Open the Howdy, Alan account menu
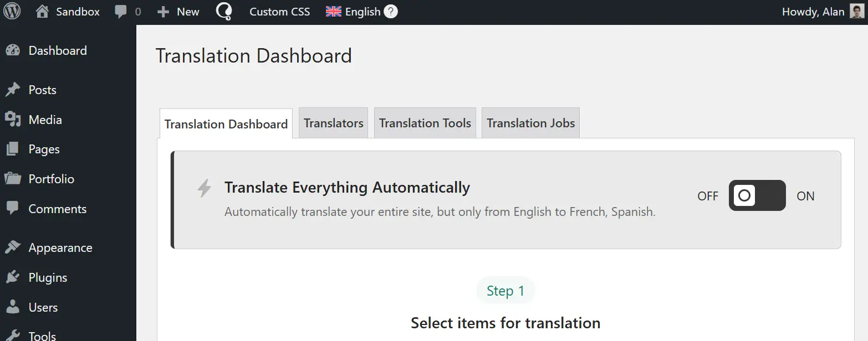The image size is (868, 341). 813,12
